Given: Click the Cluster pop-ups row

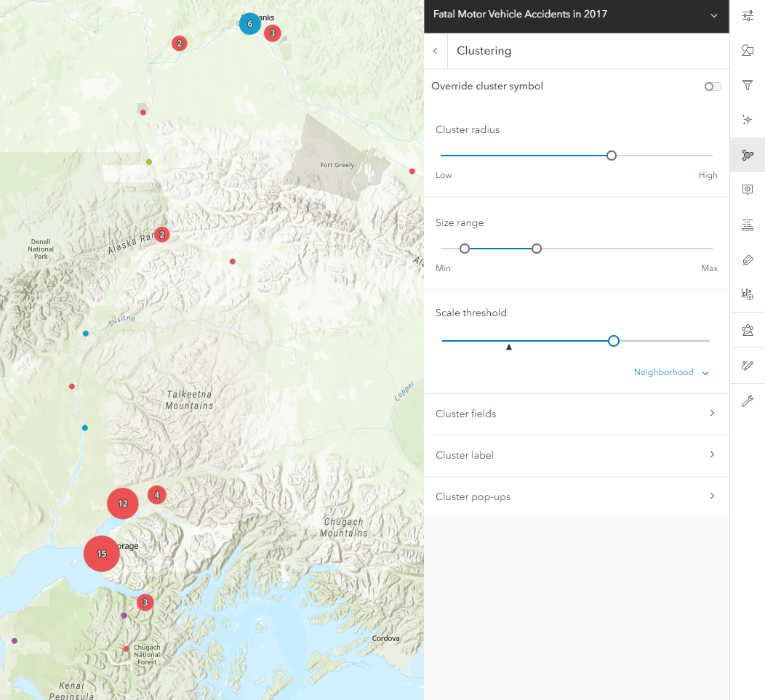Looking at the screenshot, I should pyautogui.click(x=577, y=496).
